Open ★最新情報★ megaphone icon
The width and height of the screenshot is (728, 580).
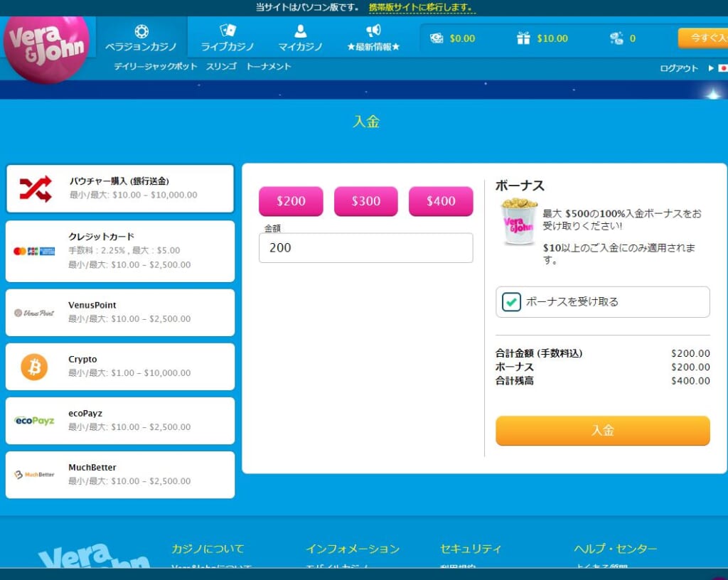(x=373, y=31)
